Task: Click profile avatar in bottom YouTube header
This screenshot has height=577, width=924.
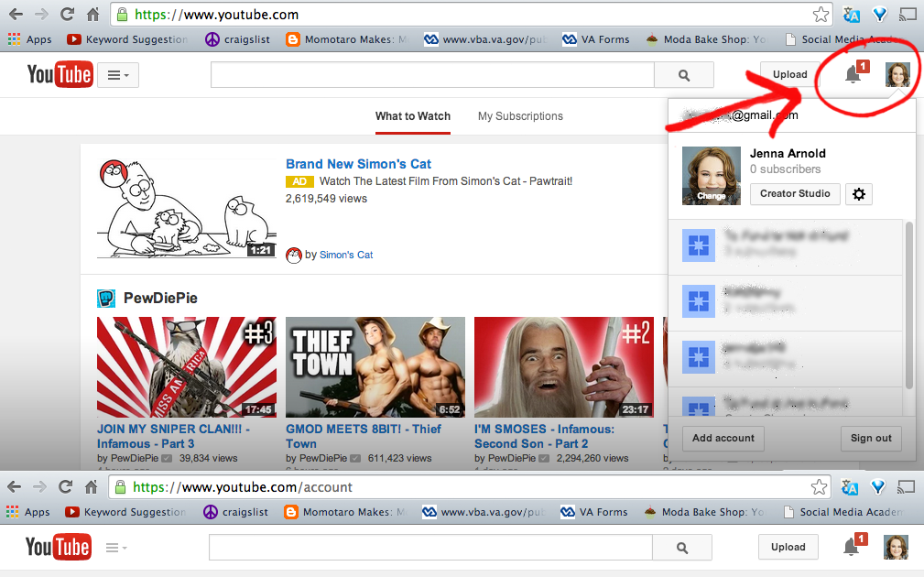Action: [896, 548]
